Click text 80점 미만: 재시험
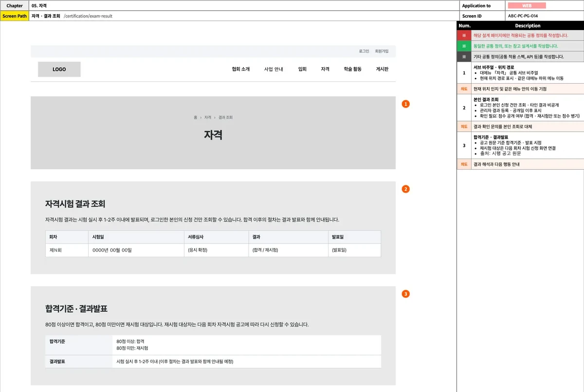Viewport: 584px width, 392px height. [132, 348]
